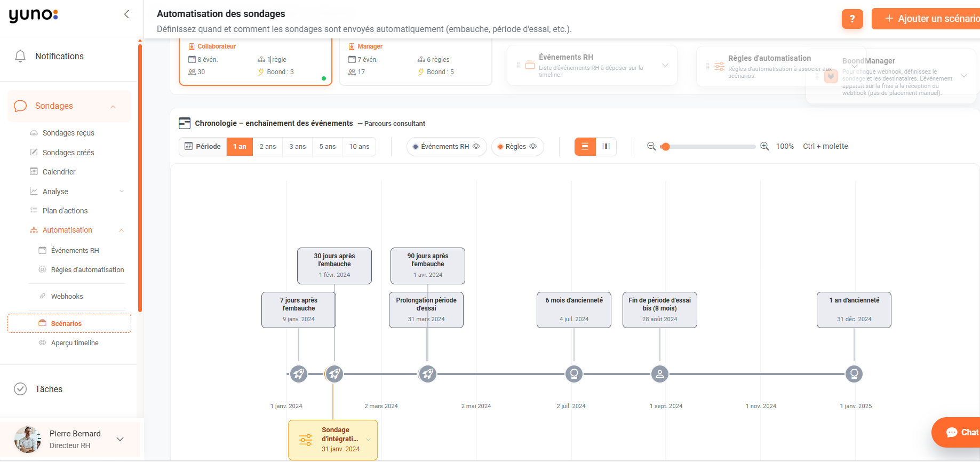Click the zoom in magnifier icon
980x462 pixels.
coord(764,146)
